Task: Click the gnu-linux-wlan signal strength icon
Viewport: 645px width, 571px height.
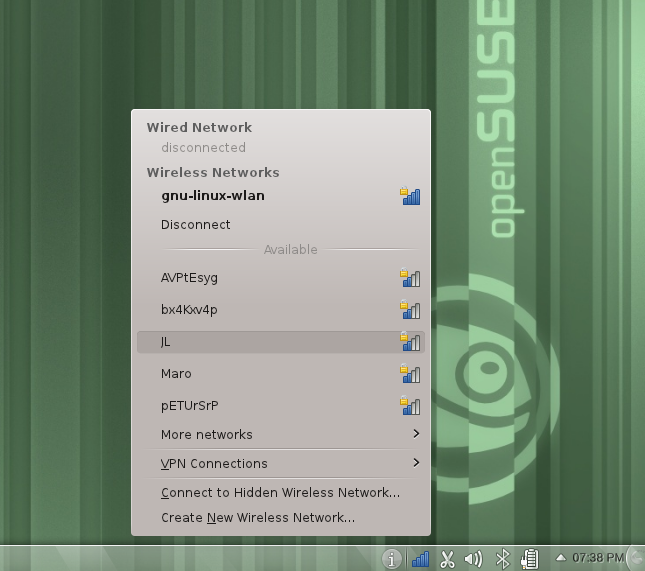Action: coord(410,196)
